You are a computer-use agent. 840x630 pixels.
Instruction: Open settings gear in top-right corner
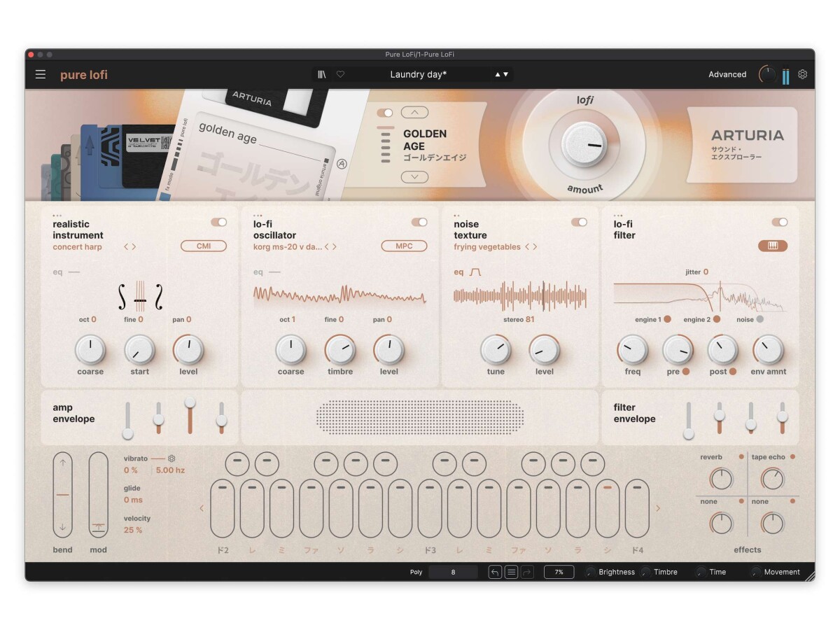pos(802,74)
